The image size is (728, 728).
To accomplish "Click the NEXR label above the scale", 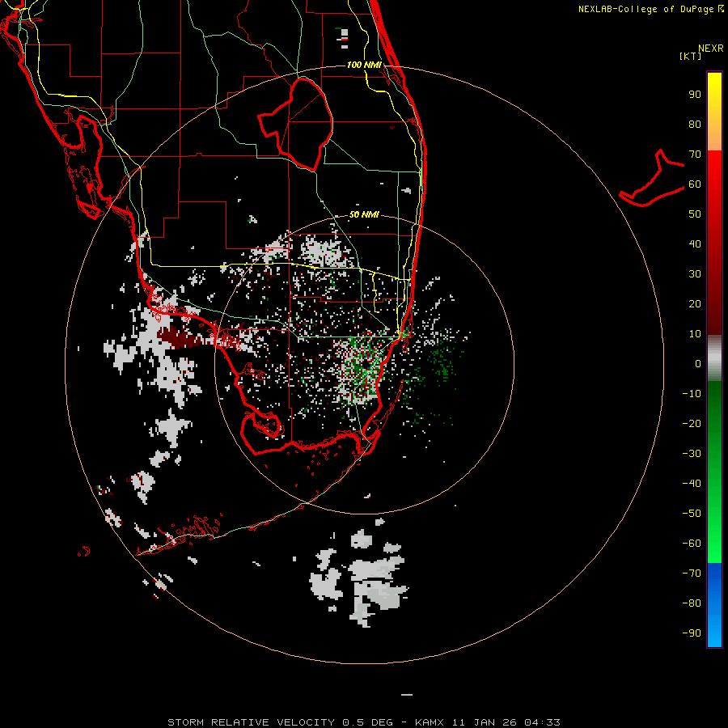I will [710, 49].
